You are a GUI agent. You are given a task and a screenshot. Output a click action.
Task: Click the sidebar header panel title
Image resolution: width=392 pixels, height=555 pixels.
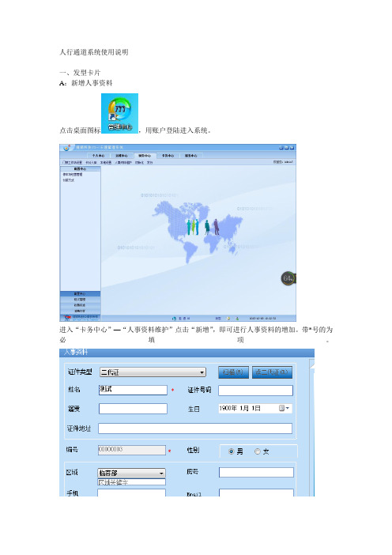point(81,169)
